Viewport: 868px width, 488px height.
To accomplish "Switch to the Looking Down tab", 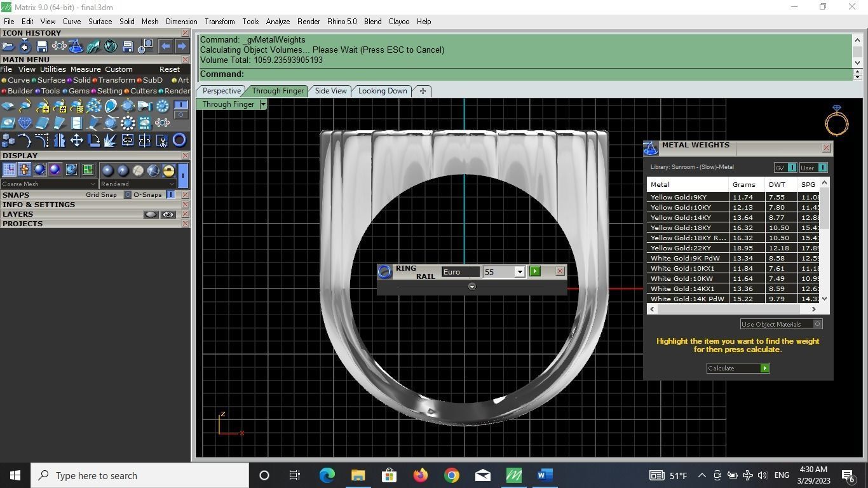I will point(383,91).
